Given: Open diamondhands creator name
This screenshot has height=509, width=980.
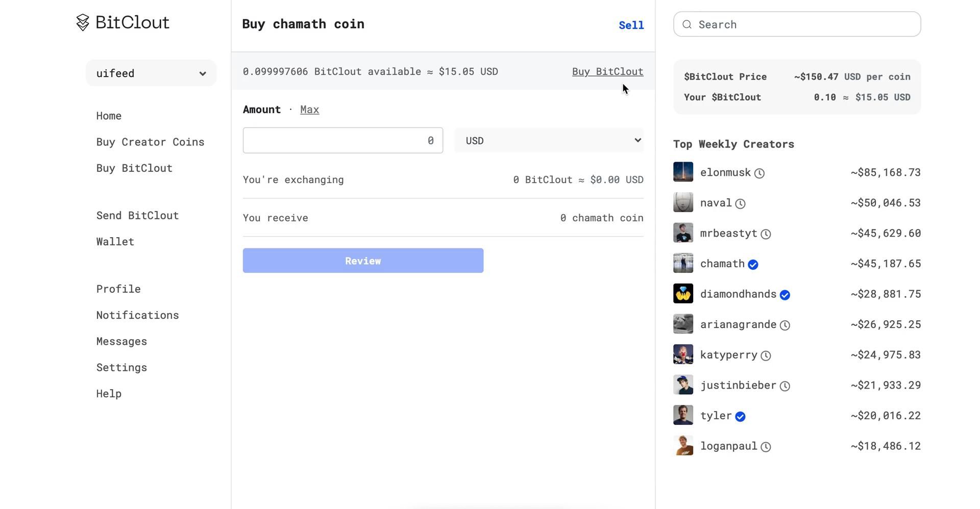Looking at the screenshot, I should point(738,294).
